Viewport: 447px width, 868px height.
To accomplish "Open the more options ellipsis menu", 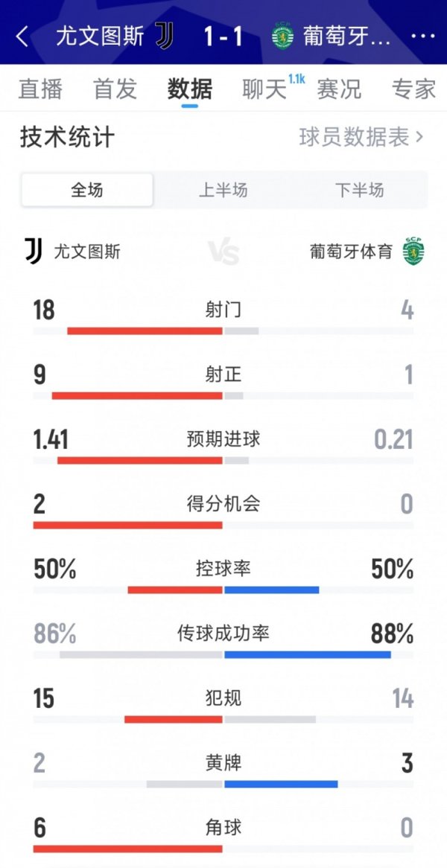I will click(x=423, y=36).
